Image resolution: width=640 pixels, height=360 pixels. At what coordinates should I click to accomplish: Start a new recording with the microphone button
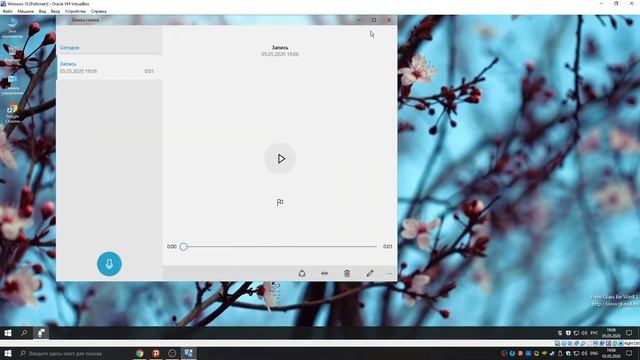pyautogui.click(x=109, y=264)
